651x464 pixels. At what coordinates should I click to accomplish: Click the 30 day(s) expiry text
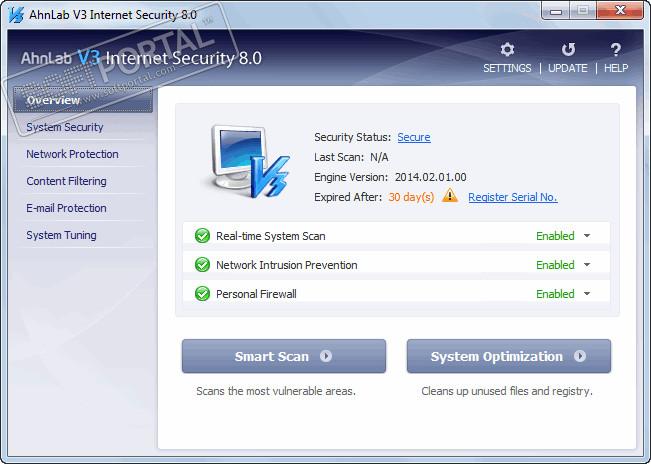click(x=411, y=197)
